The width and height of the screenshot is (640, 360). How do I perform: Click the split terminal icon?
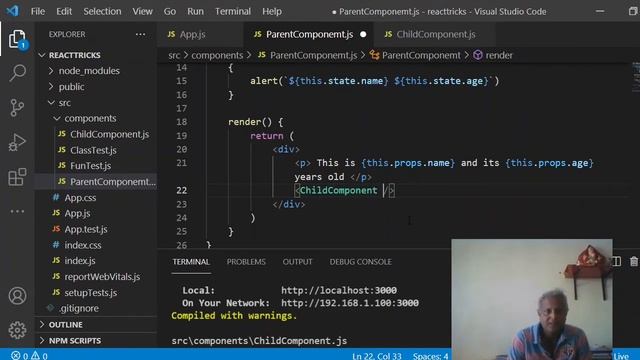click(617, 262)
